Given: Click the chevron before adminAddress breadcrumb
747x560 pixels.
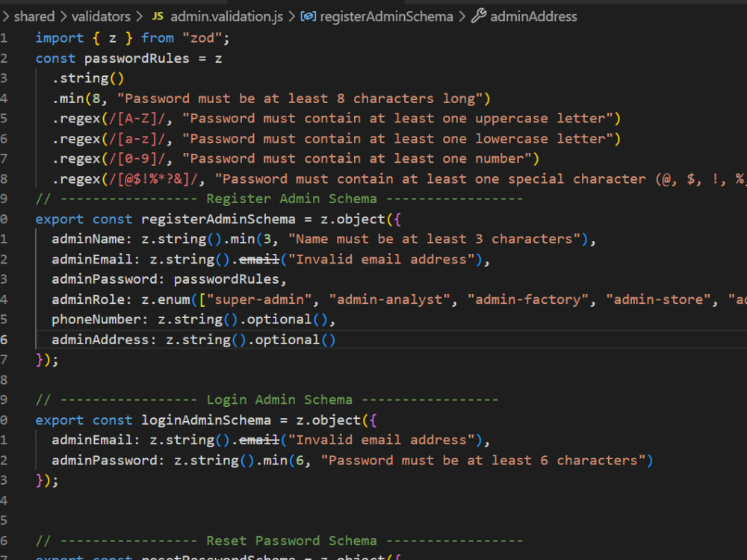Looking at the screenshot, I should [x=462, y=16].
